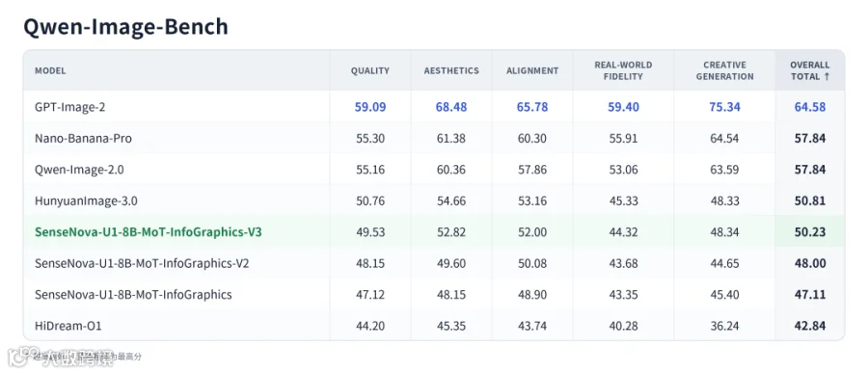This screenshot has width=868, height=374.
Task: Click GPT-Image-2 overall score 64.58
Action: click(810, 107)
